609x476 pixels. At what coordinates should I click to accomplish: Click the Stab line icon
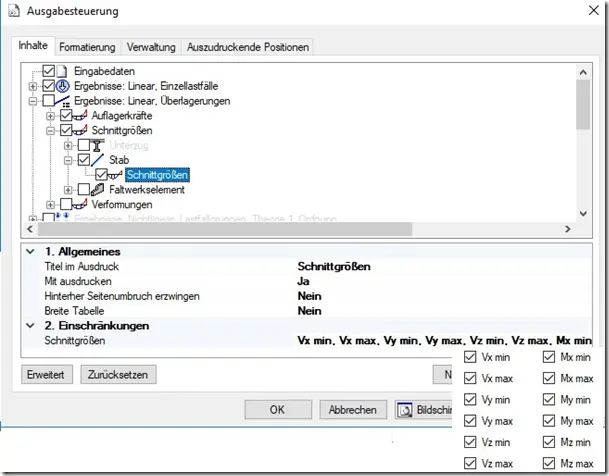point(97,160)
